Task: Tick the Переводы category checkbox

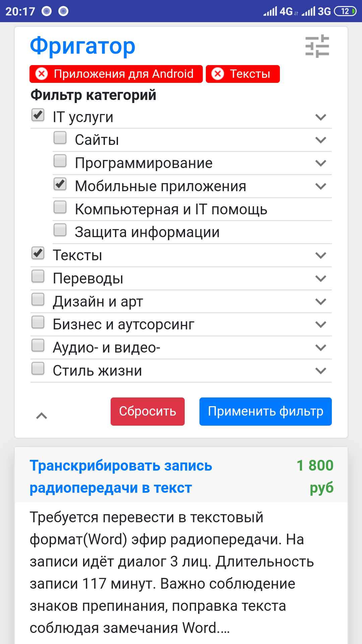Action: 38,276
